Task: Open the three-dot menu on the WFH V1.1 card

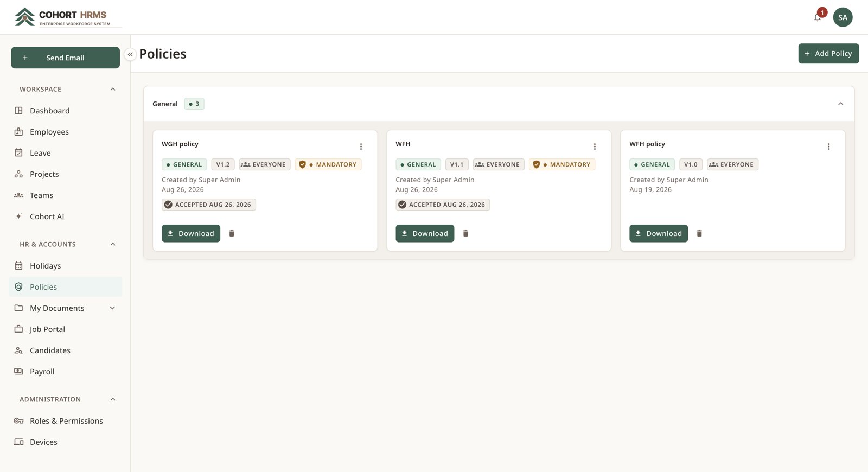Action: coord(595,146)
